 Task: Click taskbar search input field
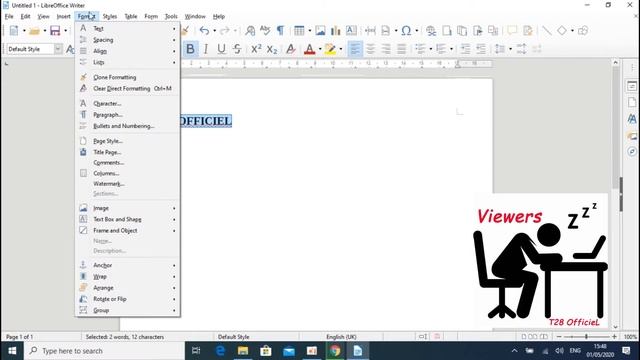coord(104,351)
